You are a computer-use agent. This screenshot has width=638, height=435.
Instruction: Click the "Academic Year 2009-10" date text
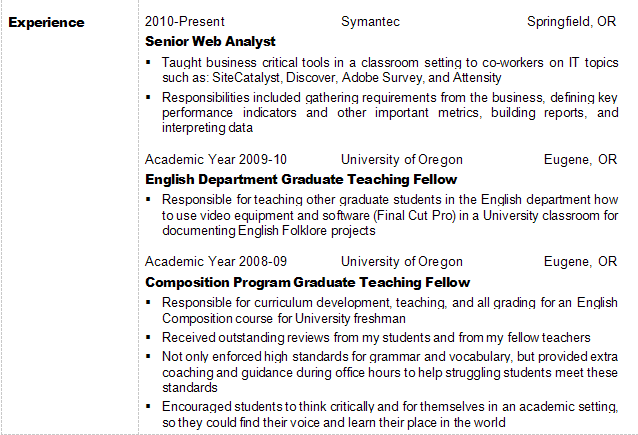[216, 160]
